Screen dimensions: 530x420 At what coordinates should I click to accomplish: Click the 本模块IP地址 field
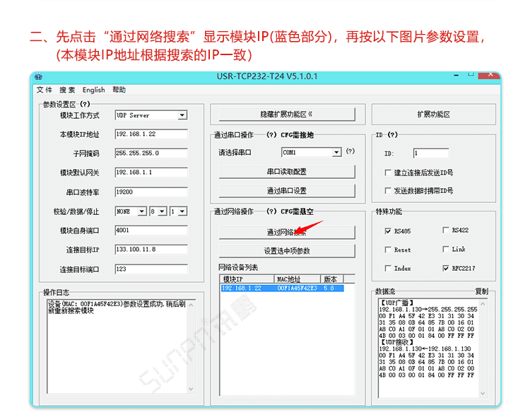[x=151, y=134]
